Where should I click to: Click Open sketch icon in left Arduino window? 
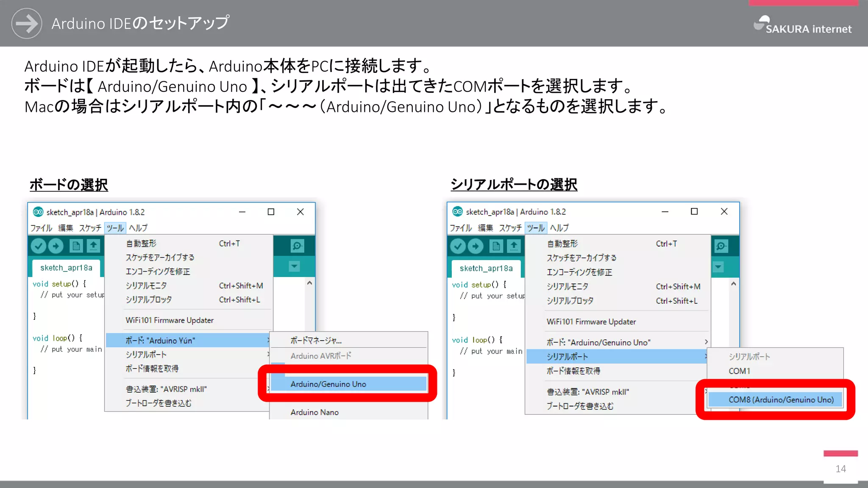[x=94, y=246]
